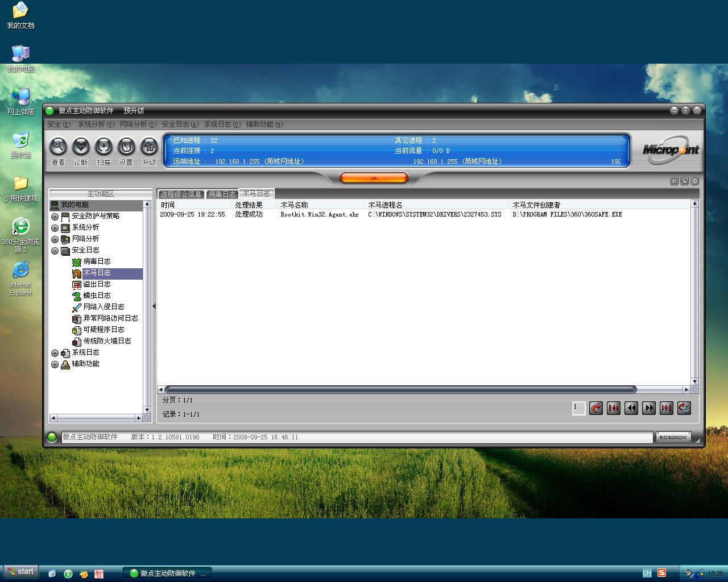The width and height of the screenshot is (728, 582).
Task: Jump to first page of log
Action: (x=614, y=408)
